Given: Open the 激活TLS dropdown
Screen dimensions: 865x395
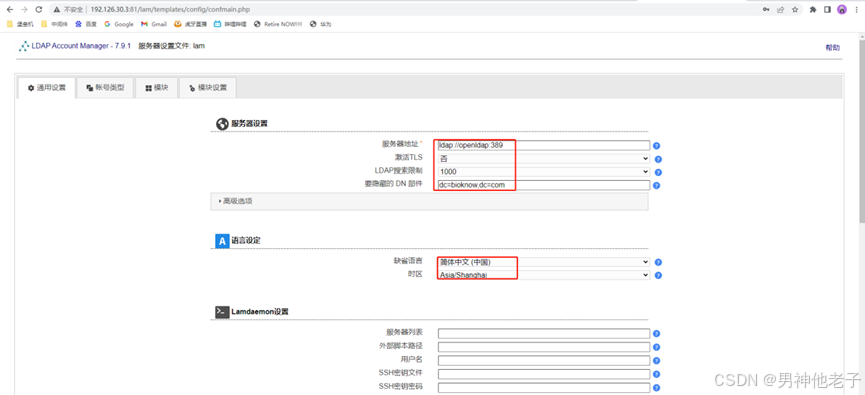Looking at the screenshot, I should click(544, 159).
